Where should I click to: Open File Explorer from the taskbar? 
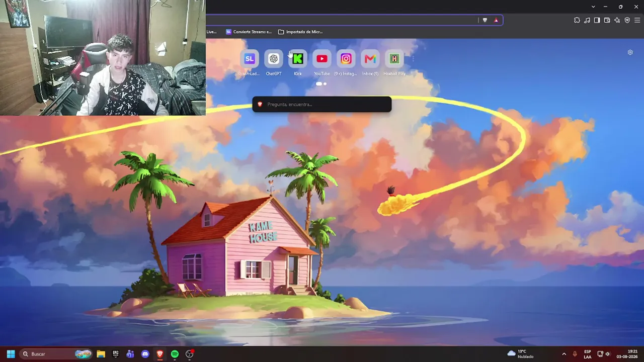[101, 354]
